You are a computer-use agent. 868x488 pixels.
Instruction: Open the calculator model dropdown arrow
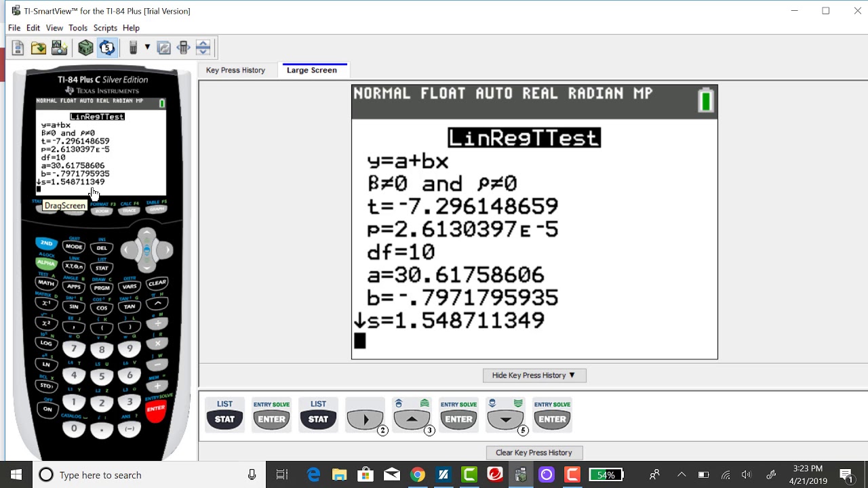point(146,47)
